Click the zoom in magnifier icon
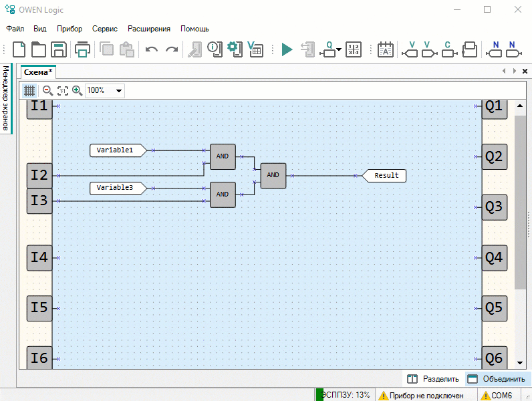 coord(78,90)
